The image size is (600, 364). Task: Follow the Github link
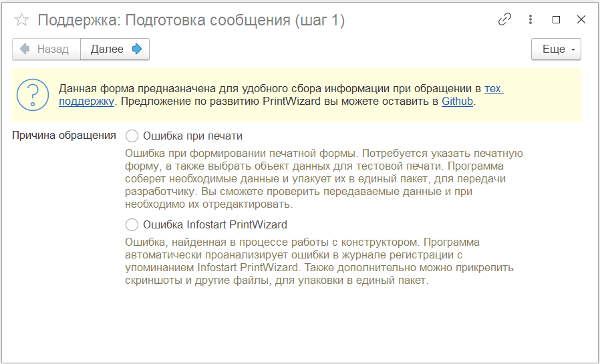[x=457, y=102]
